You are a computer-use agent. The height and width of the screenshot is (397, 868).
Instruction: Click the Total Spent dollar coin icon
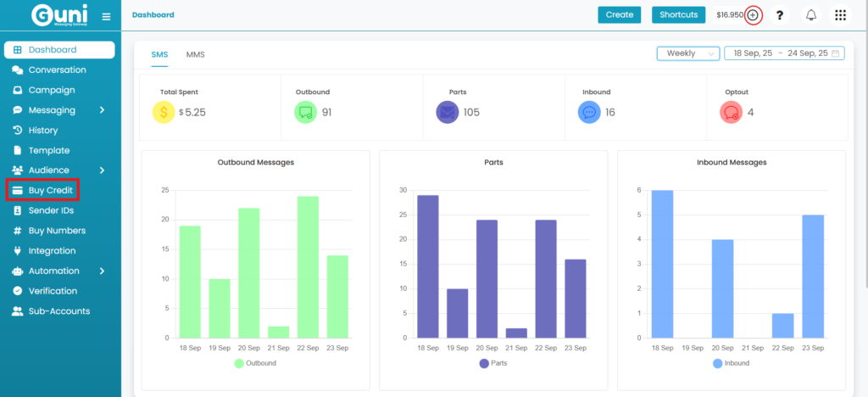pos(164,112)
